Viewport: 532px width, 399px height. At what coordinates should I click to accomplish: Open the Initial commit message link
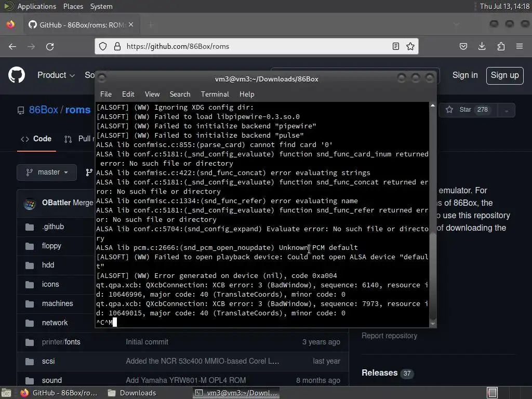(x=147, y=342)
